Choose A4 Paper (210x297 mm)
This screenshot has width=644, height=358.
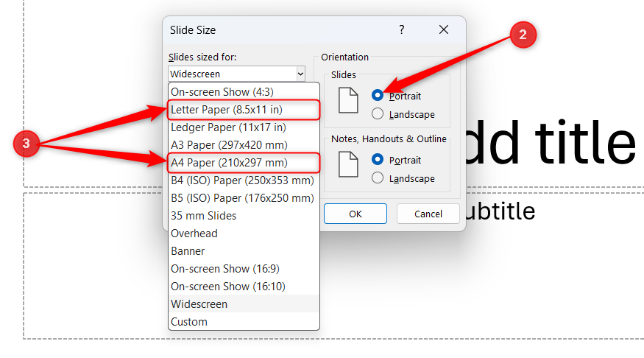244,163
